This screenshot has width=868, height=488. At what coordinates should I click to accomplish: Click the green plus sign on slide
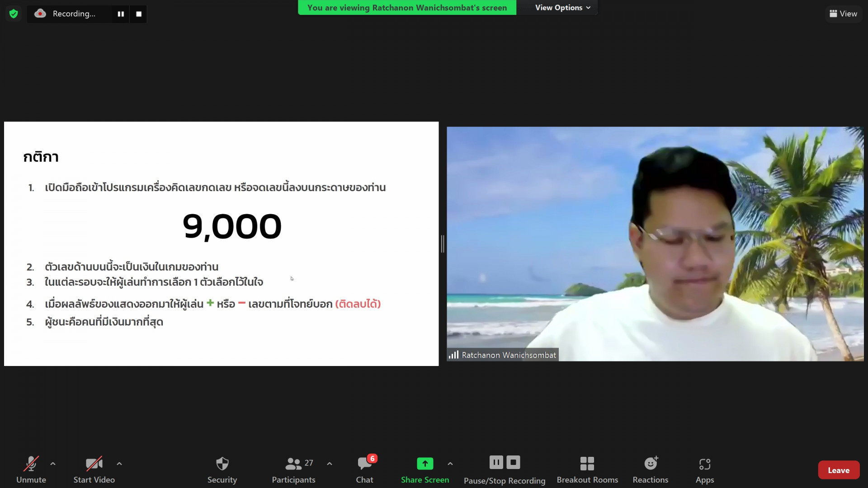click(210, 303)
